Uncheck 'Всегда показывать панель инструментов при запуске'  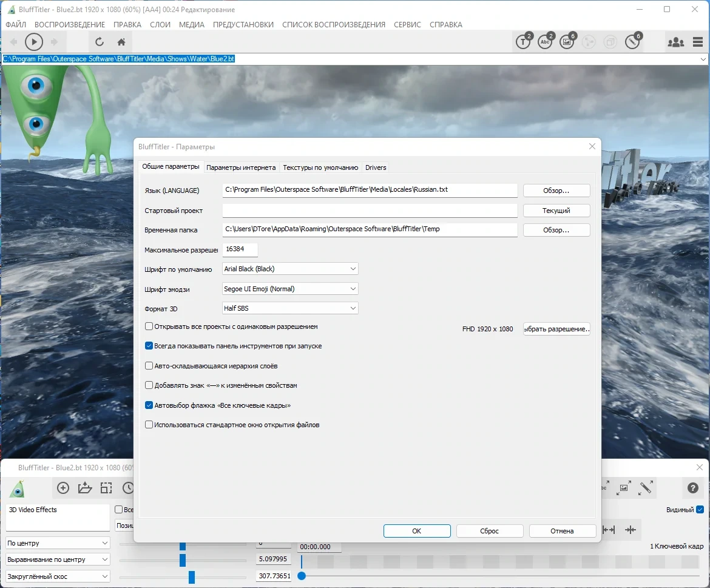tap(149, 346)
